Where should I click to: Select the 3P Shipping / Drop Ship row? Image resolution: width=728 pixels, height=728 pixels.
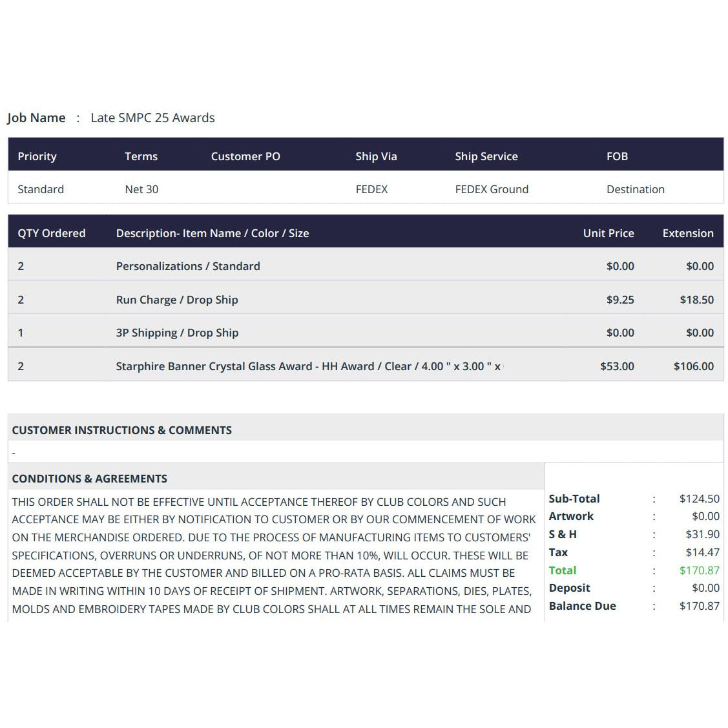pyautogui.click(x=366, y=333)
